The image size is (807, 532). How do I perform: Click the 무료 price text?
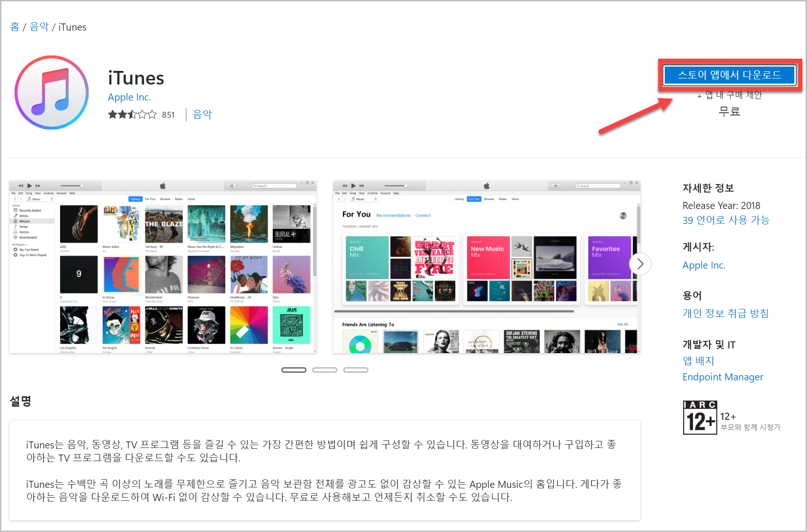729,112
